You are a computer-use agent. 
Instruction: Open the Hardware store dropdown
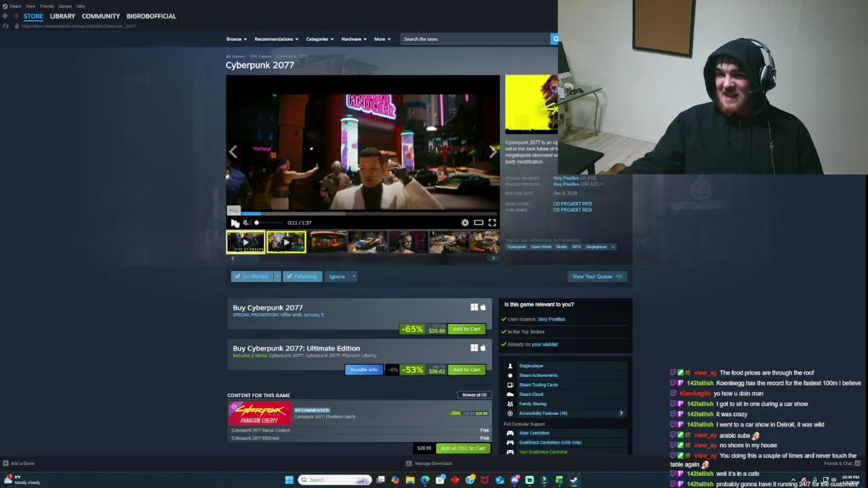coord(354,39)
